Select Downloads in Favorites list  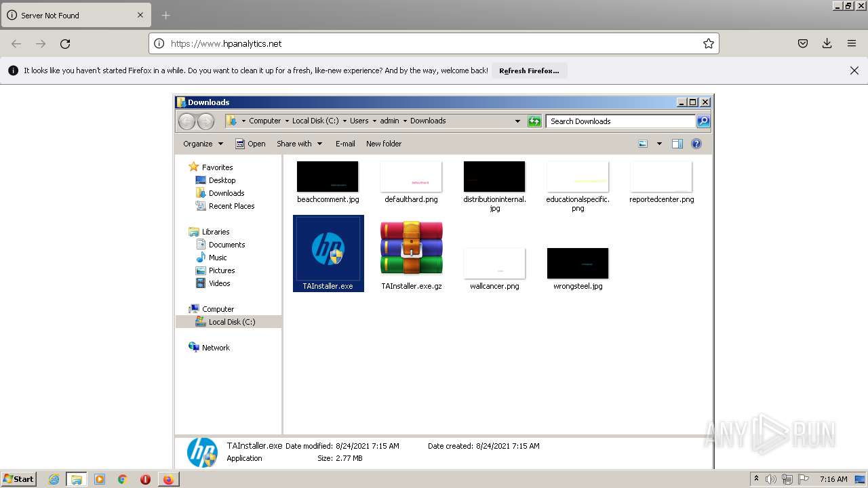pos(226,193)
